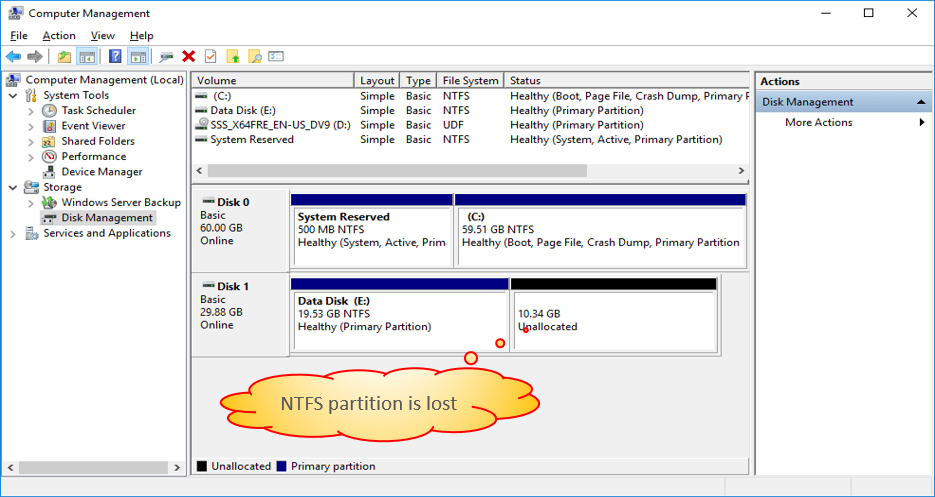Click the red X delete icon
Image resolution: width=935 pixels, height=497 pixels.
188,57
